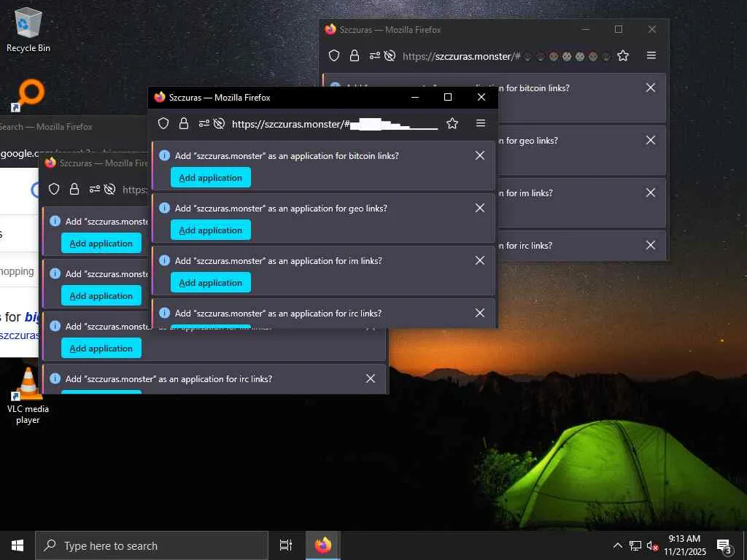
Task: Click permissions icon in top-right Firefox window
Action: point(374,56)
